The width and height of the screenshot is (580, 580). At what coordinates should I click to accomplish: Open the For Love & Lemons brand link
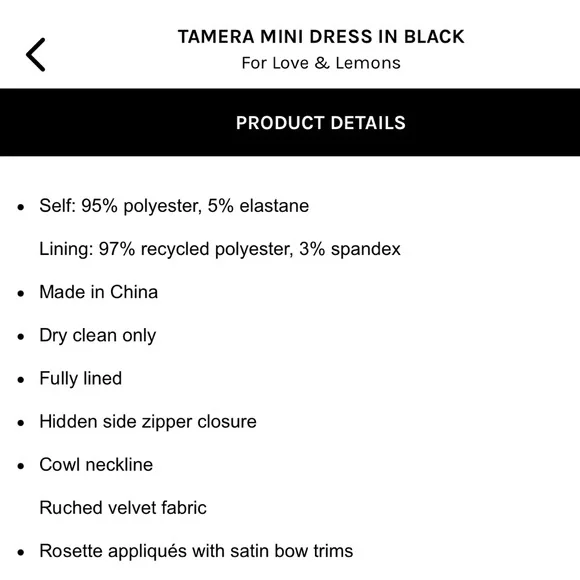[321, 63]
